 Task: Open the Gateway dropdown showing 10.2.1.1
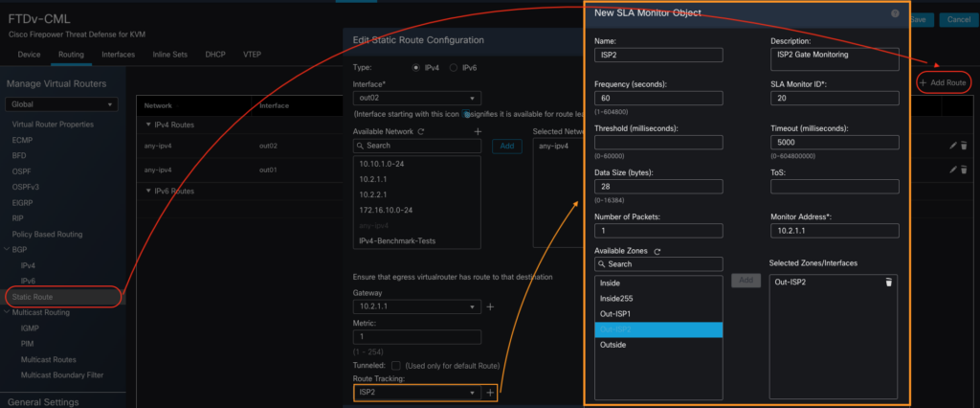coord(417,307)
